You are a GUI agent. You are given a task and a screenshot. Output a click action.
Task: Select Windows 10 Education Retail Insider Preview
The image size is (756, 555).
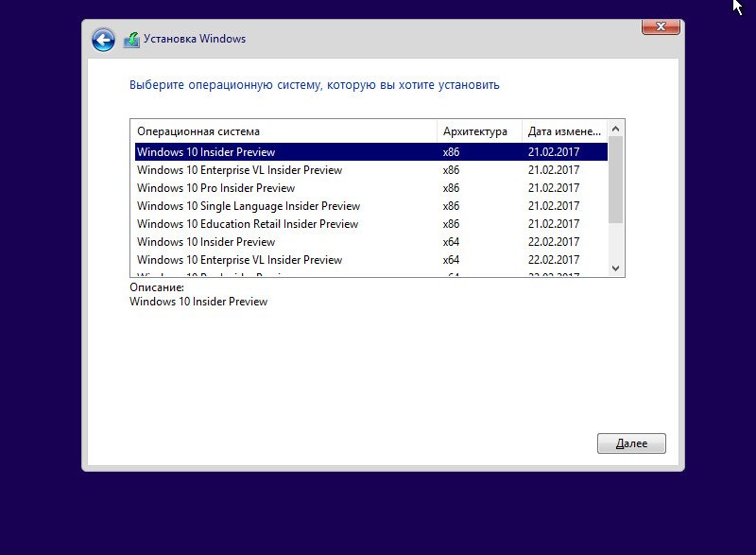pyautogui.click(x=370, y=224)
